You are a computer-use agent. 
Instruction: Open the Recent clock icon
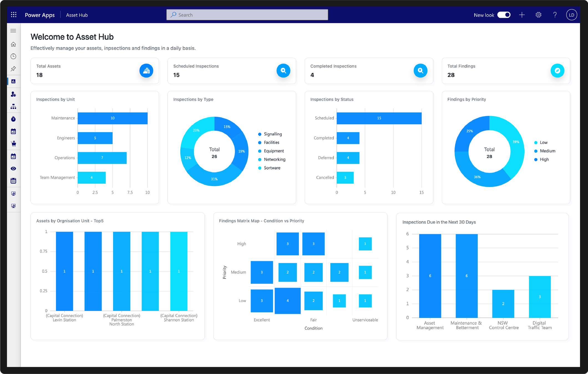click(x=13, y=56)
